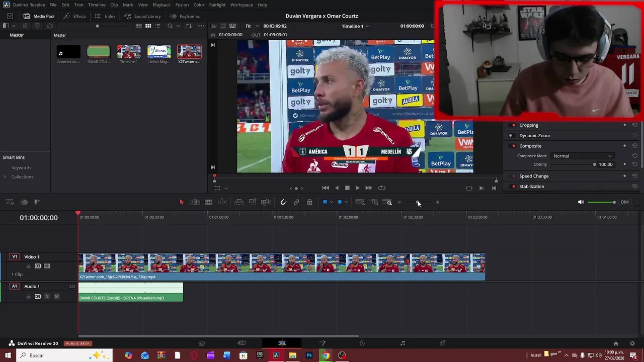Toggle the Stabilization enable dot
Image resolution: width=644 pixels, height=362 pixels.
(513, 187)
